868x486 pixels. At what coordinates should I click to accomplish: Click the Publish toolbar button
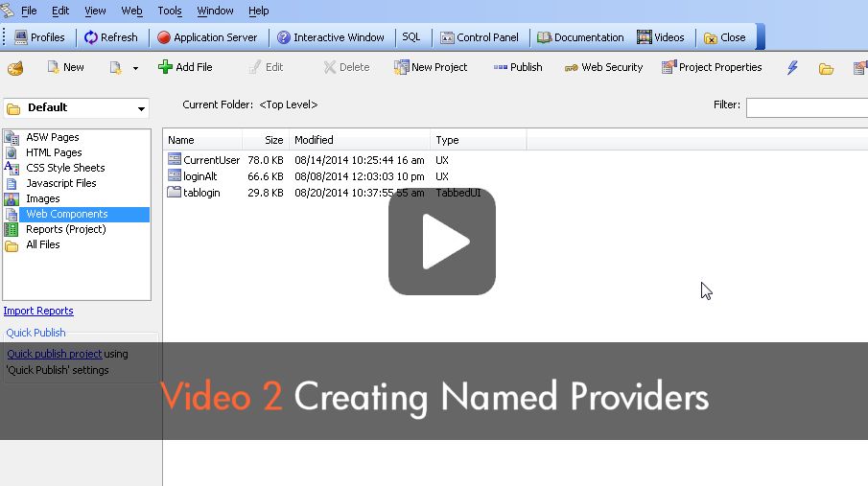tap(518, 67)
